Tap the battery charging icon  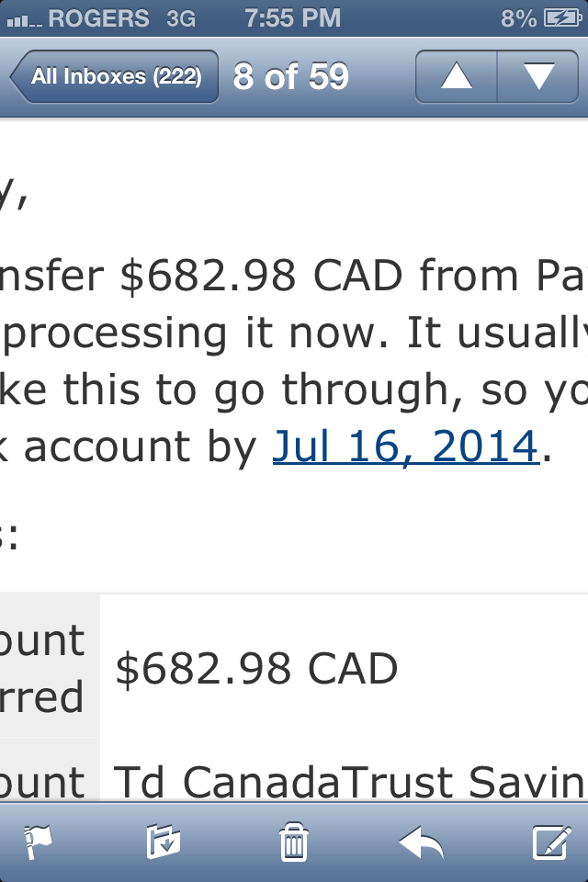tap(562, 18)
